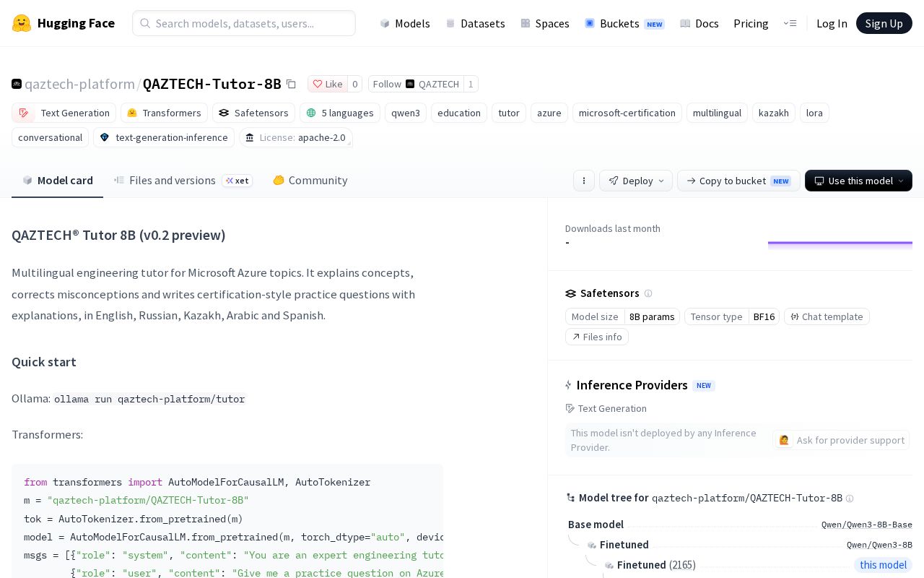The image size is (924, 578).
Task: Click the azure tag
Action: click(549, 113)
